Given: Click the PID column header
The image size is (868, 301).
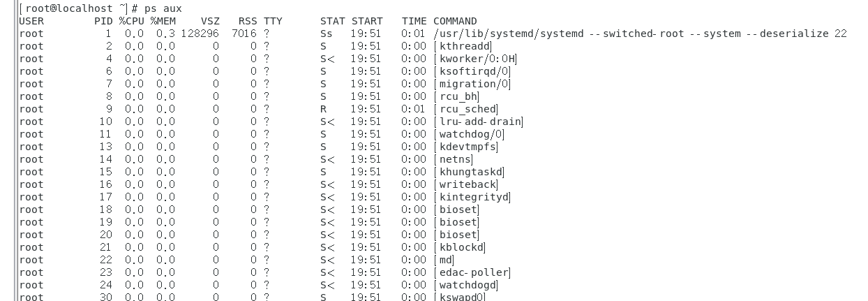Looking at the screenshot, I should coord(103,21).
